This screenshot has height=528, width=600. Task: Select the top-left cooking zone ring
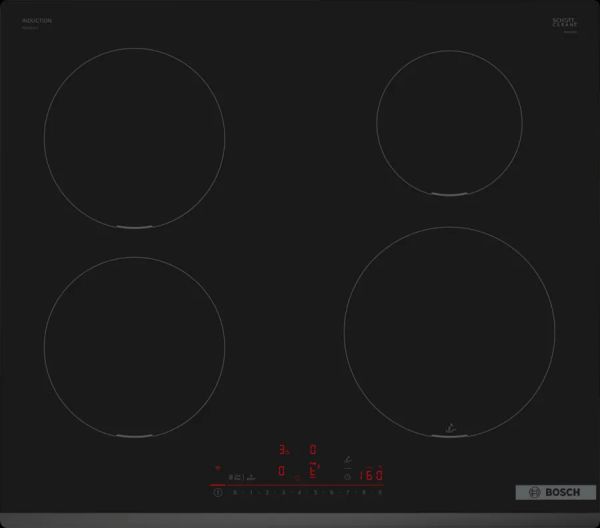point(133,148)
